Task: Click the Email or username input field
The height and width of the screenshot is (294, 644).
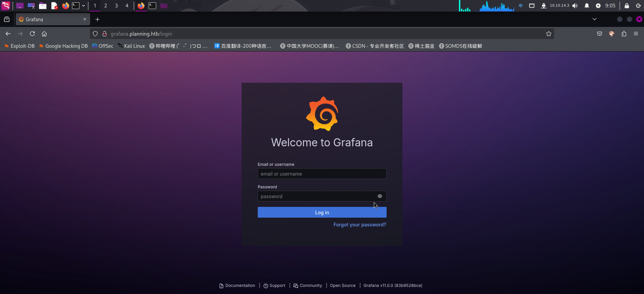Action: pyautogui.click(x=322, y=174)
